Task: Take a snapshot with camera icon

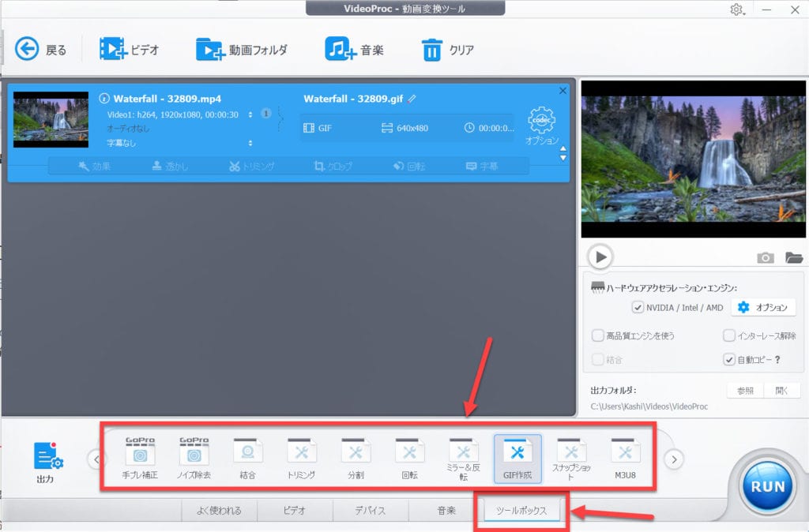Action: click(x=765, y=257)
